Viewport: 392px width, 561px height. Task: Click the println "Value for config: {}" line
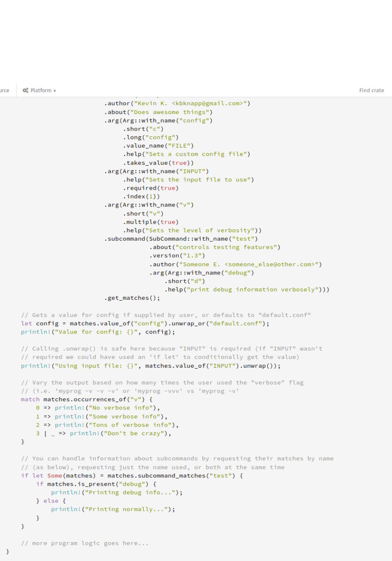pos(98,332)
